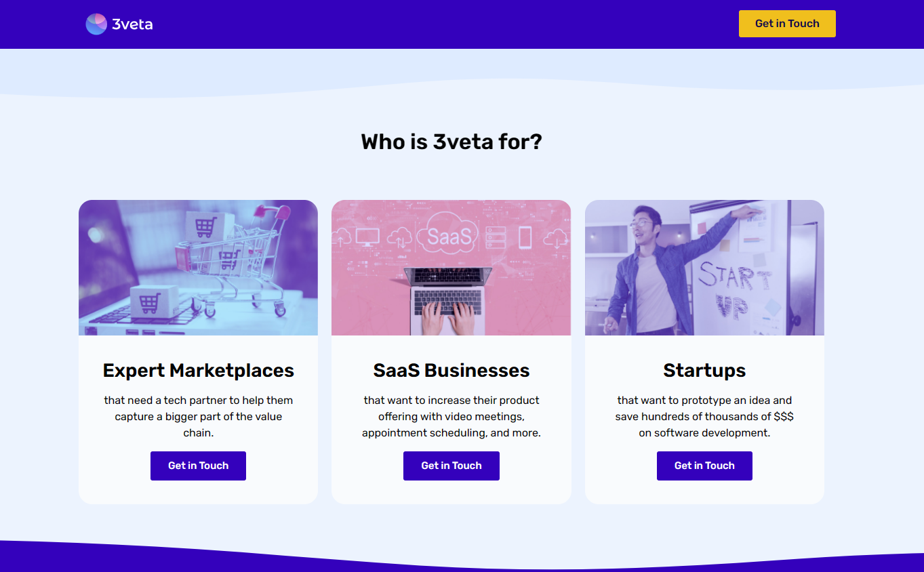This screenshot has width=924, height=572.
Task: Click Get in Touch under Startups
Action: [x=704, y=466]
